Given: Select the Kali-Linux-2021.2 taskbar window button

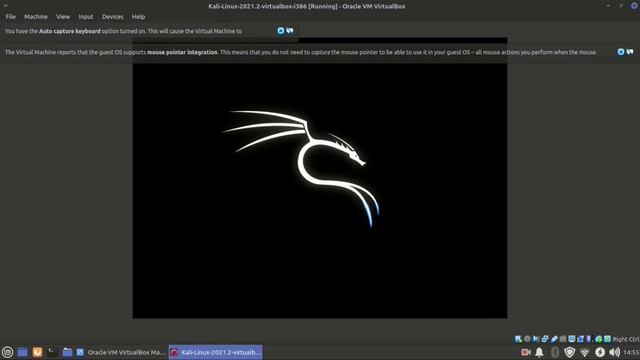Looking at the screenshot, I should click(x=216, y=352).
